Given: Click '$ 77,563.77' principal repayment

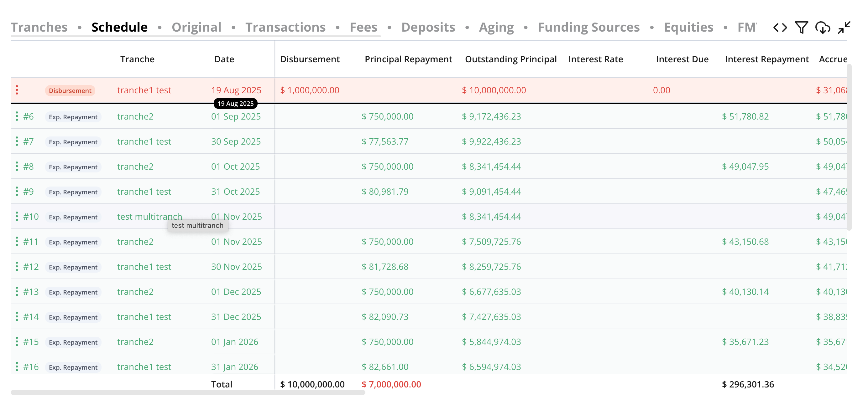Looking at the screenshot, I should [x=385, y=141].
